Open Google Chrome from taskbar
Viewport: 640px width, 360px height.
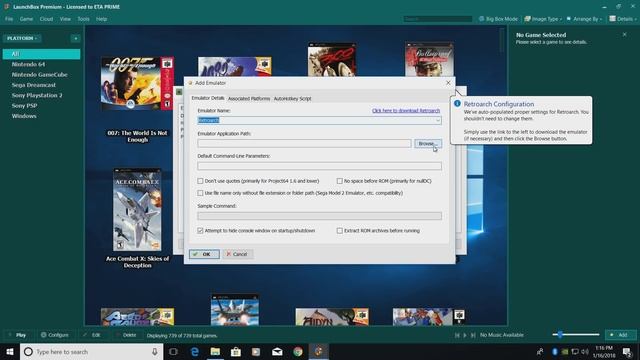tap(298, 351)
